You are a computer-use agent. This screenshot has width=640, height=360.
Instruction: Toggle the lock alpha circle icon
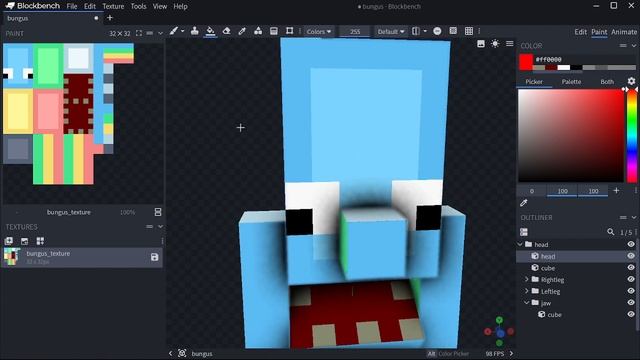pyautogui.click(x=437, y=31)
